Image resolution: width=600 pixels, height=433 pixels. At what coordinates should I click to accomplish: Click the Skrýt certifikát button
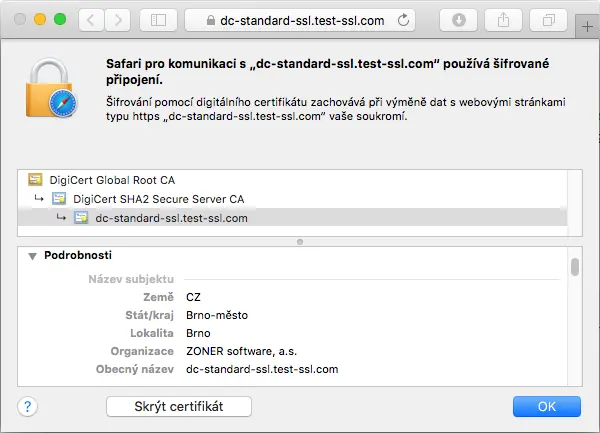179,406
